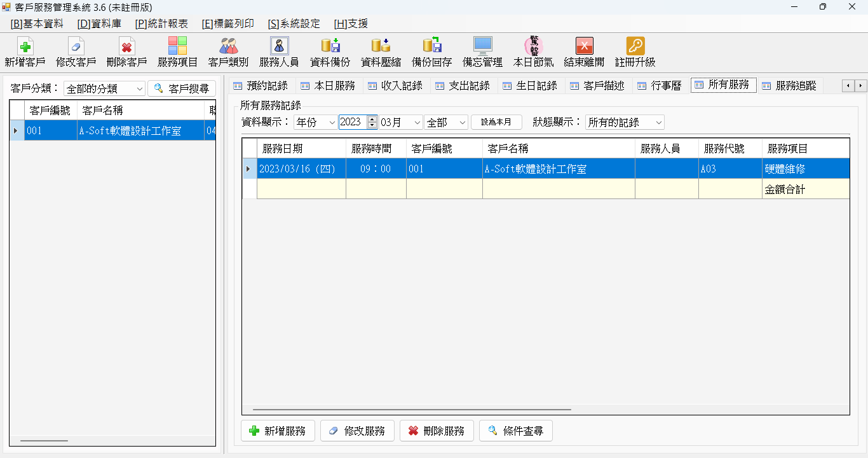This screenshot has height=458, width=868.
Task: Open the [D]資料庫 menu
Action: (99, 24)
